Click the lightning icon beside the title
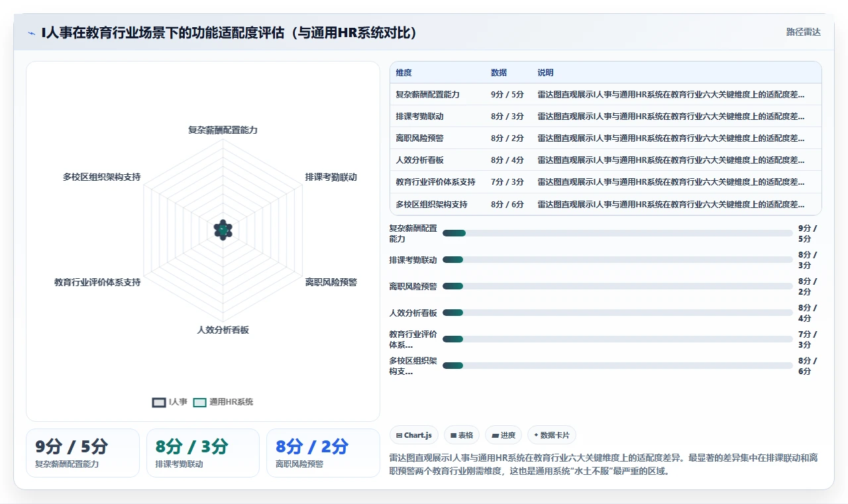The image size is (848, 504). pyautogui.click(x=32, y=33)
